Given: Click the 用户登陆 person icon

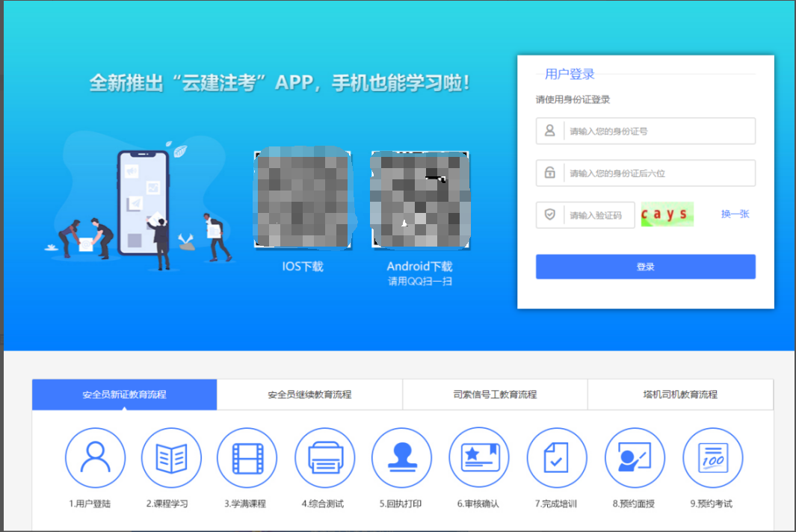Looking at the screenshot, I should pos(95,457).
